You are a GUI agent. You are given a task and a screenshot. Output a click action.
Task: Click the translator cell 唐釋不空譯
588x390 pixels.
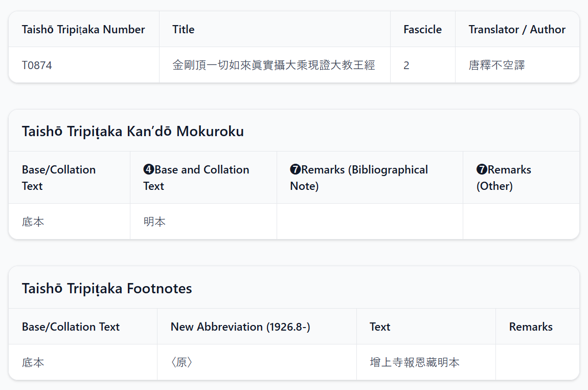[496, 65]
